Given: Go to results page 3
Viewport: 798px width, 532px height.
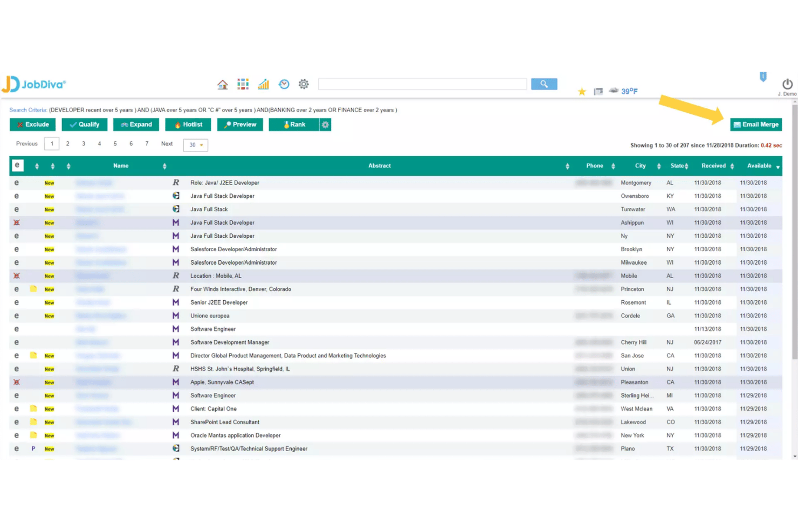Looking at the screenshot, I should 84,144.
